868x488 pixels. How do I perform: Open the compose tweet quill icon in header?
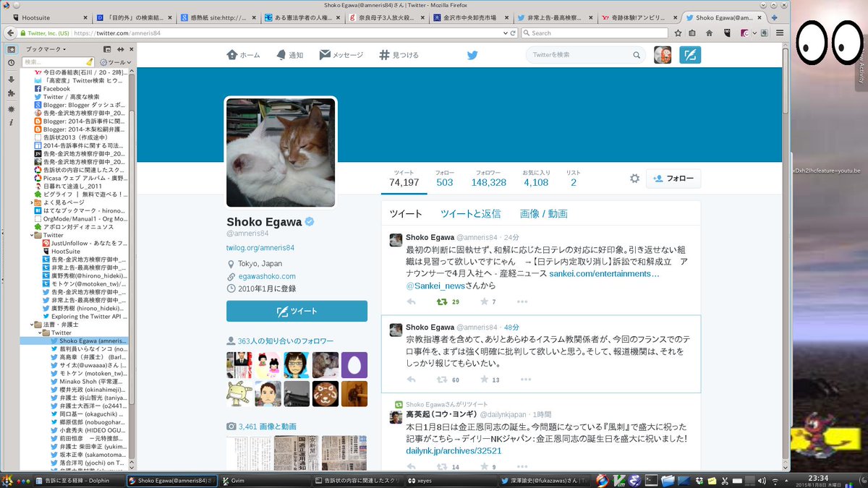tap(690, 55)
